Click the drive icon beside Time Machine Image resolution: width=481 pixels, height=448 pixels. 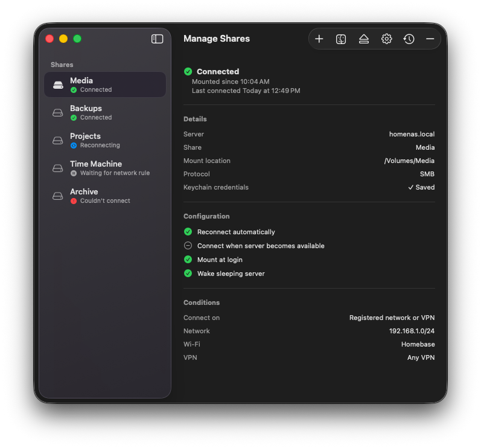[x=58, y=168]
